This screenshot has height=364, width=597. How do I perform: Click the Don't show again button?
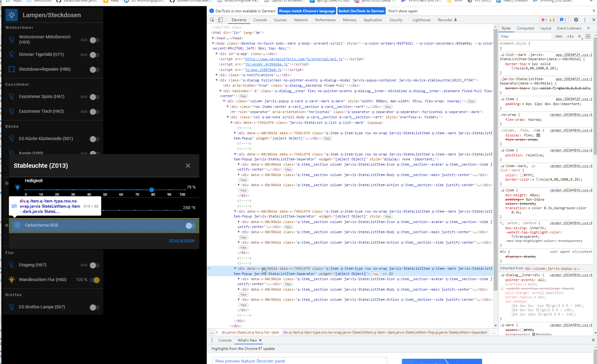(x=403, y=11)
